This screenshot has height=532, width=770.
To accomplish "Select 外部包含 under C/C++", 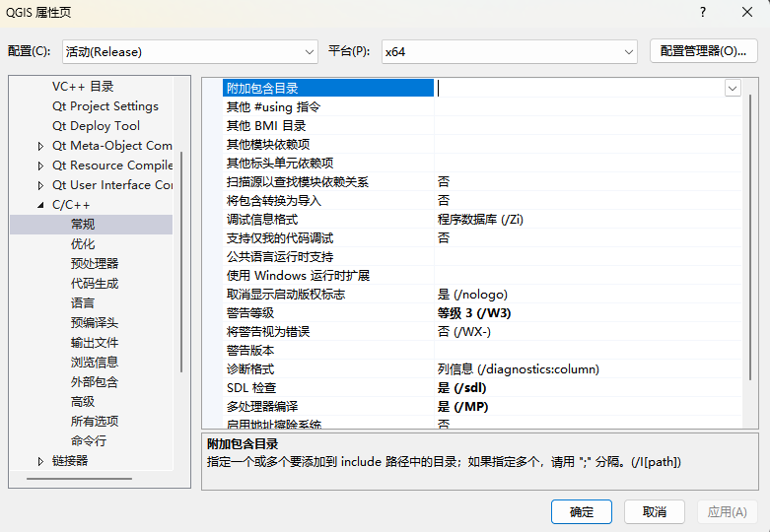I will [x=95, y=382].
